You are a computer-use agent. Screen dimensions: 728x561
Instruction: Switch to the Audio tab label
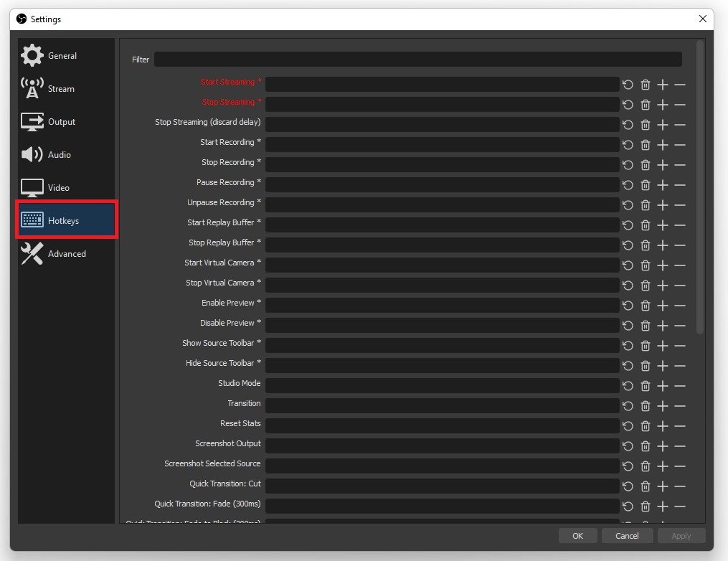click(x=59, y=155)
